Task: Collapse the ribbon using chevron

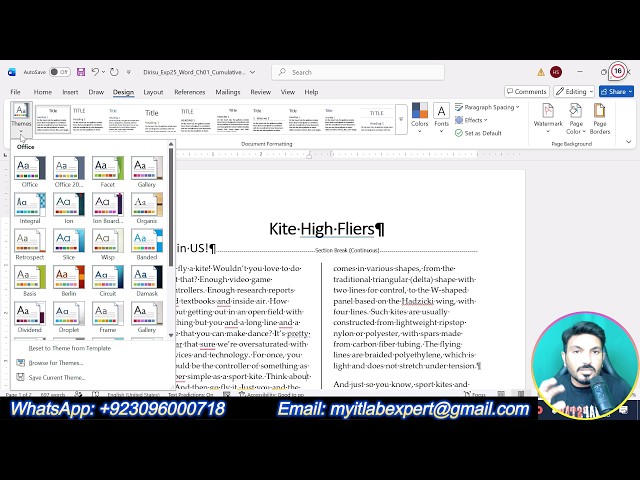Action: (629, 142)
